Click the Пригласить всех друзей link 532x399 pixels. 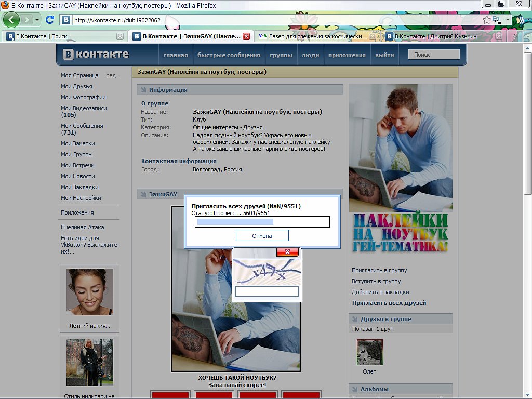[x=389, y=303]
